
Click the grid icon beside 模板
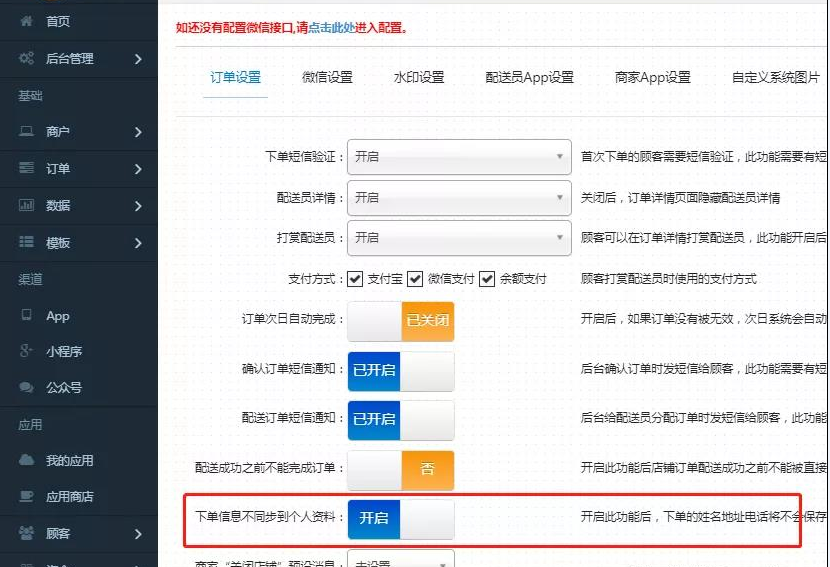pos(26,242)
